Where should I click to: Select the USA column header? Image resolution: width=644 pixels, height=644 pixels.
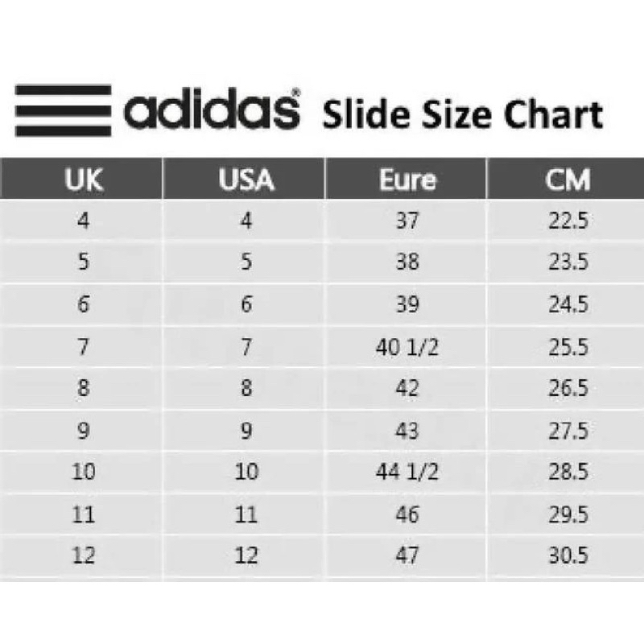[x=244, y=179]
